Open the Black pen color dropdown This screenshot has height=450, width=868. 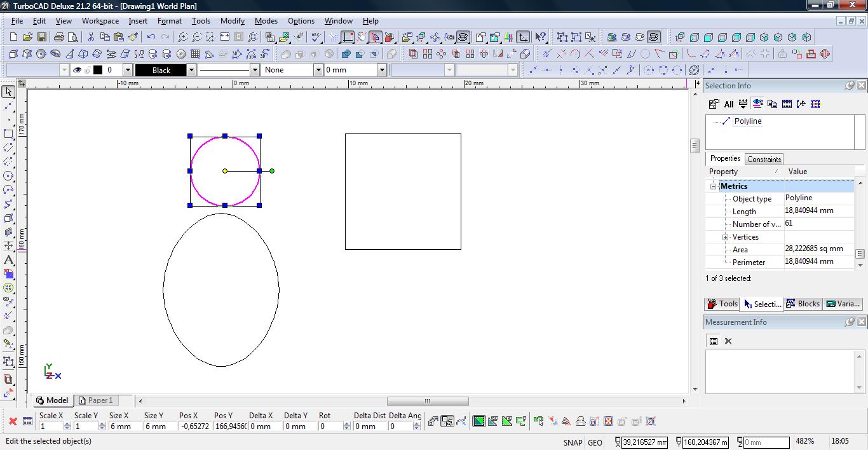tap(191, 70)
